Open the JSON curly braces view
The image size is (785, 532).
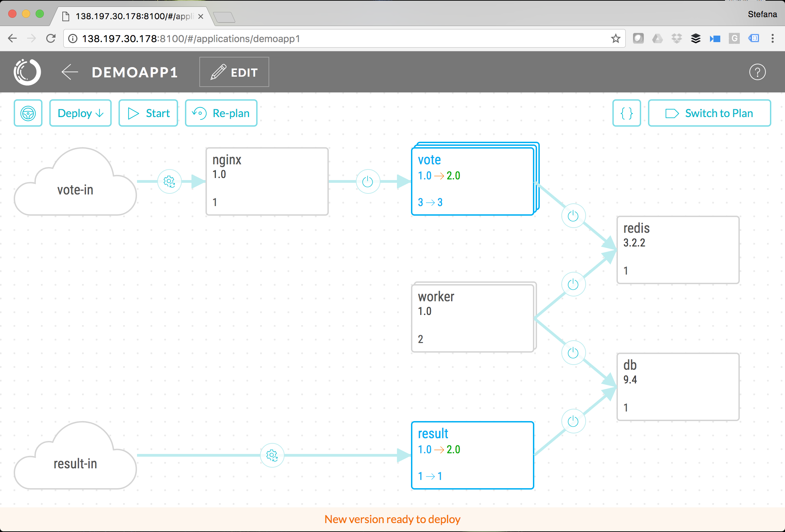[626, 113]
